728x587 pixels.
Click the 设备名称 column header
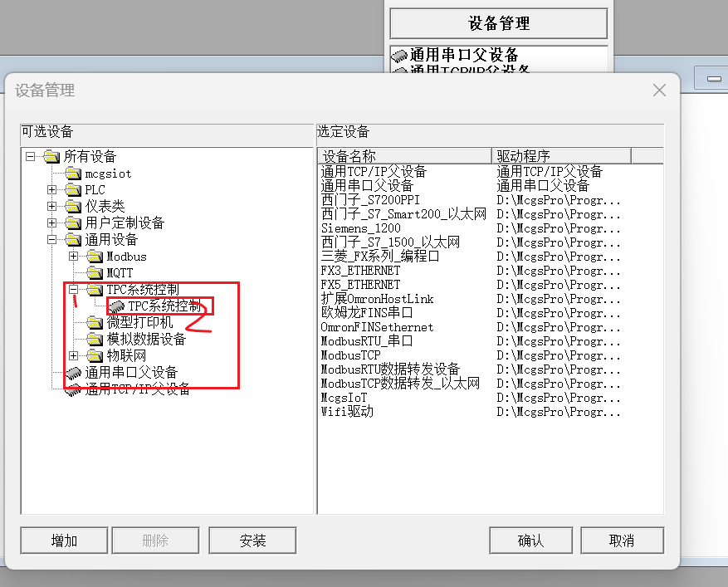[x=404, y=156]
